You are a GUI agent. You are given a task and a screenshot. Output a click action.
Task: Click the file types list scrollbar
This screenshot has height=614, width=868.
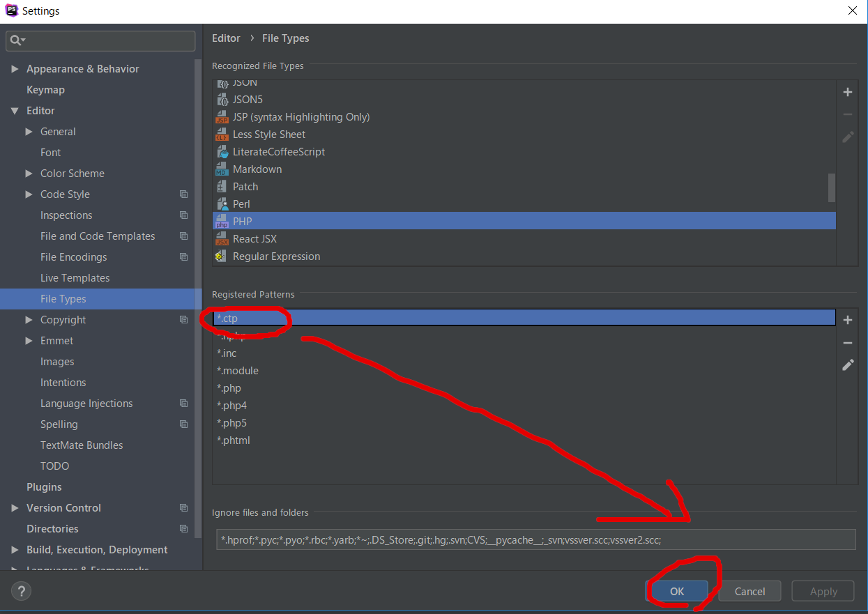[x=831, y=187]
